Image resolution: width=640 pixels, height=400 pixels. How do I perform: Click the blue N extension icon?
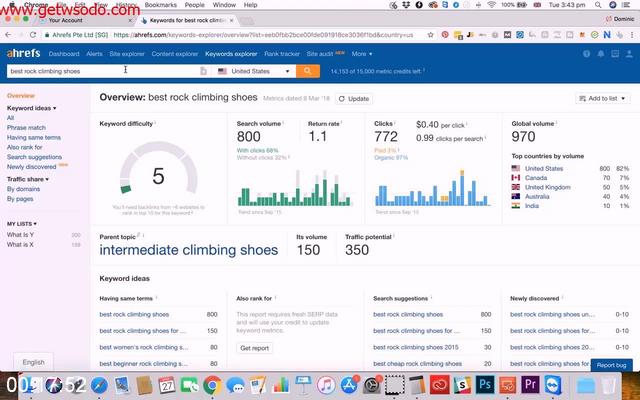click(607, 35)
